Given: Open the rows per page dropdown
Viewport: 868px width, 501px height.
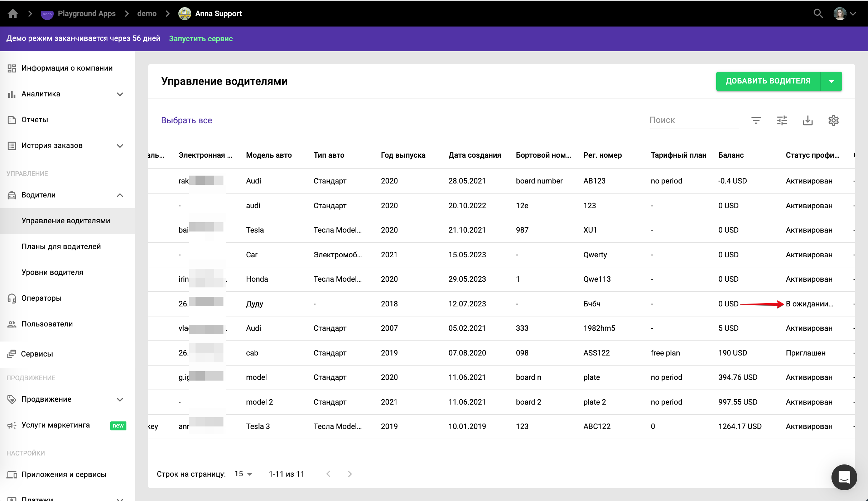Looking at the screenshot, I should (x=243, y=474).
